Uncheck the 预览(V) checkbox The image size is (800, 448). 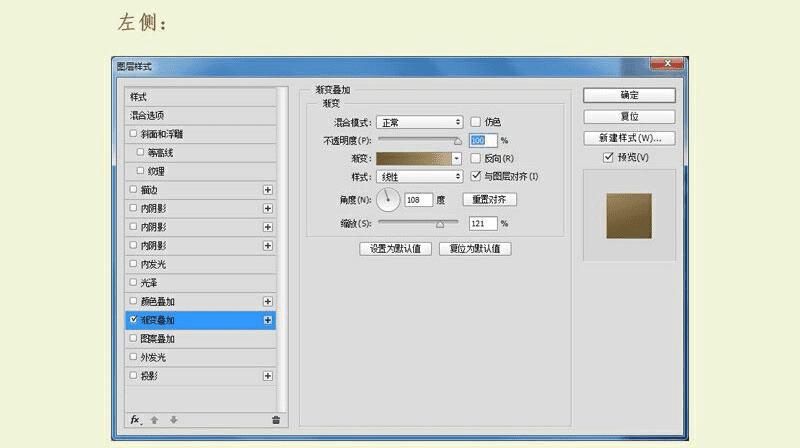[608, 157]
